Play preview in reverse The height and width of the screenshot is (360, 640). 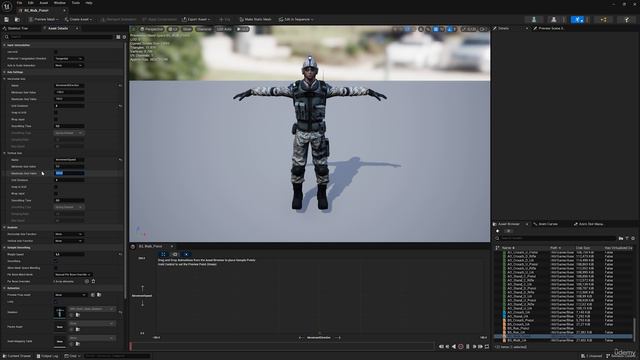click(454, 347)
